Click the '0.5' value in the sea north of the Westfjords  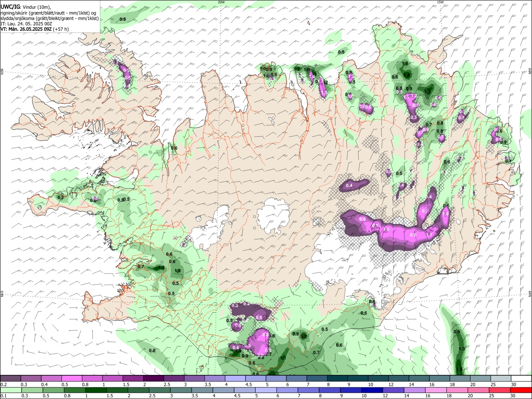tap(123, 20)
